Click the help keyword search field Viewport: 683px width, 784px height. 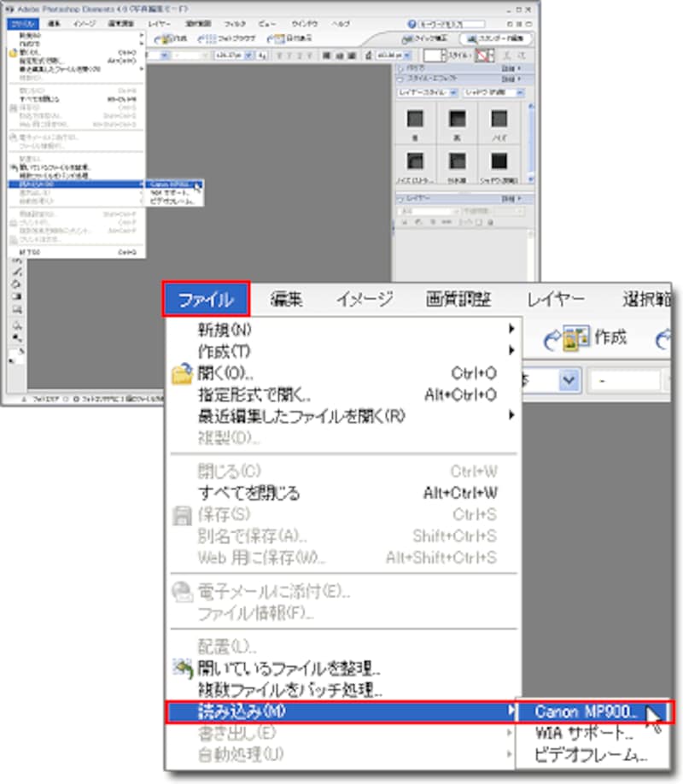452,24
